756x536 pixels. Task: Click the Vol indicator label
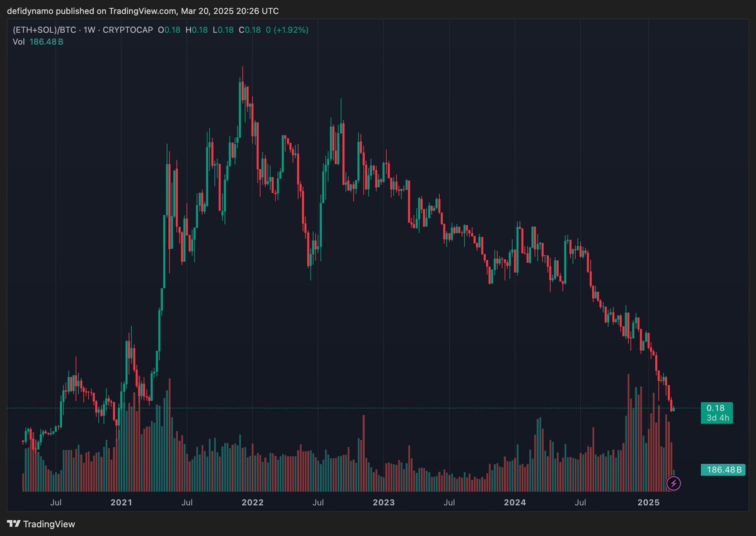(18, 42)
